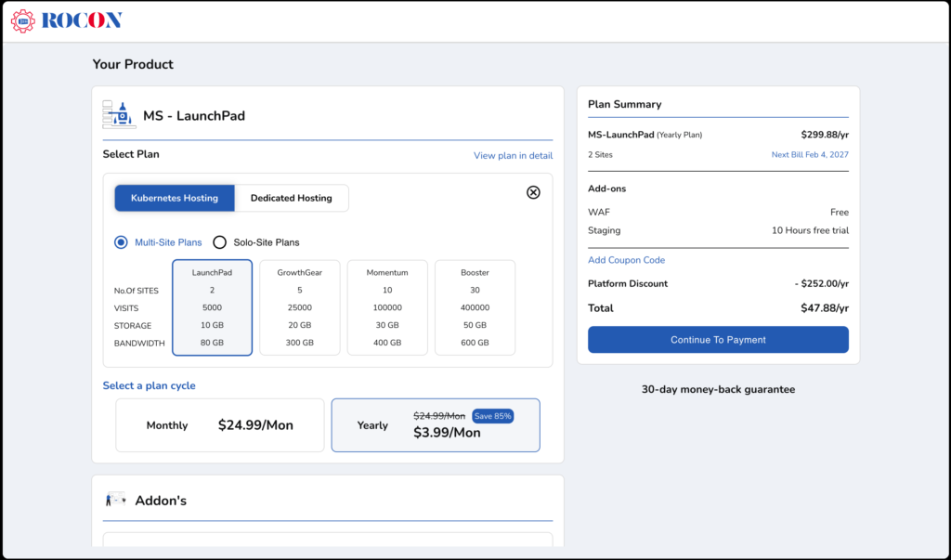Click the Addon's section icon
Screen dimensions: 951x560
click(115, 500)
